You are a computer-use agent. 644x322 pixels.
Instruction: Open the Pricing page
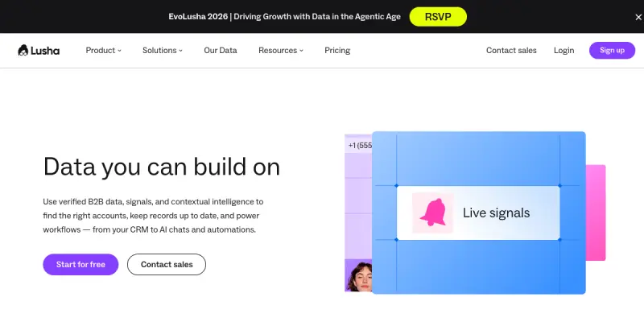pyautogui.click(x=337, y=51)
